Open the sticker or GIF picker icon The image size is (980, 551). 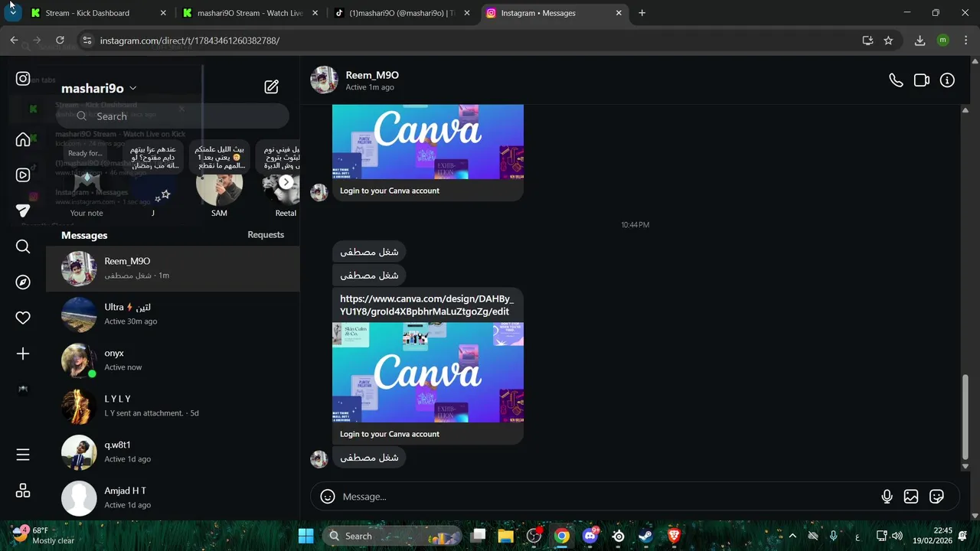click(x=936, y=497)
